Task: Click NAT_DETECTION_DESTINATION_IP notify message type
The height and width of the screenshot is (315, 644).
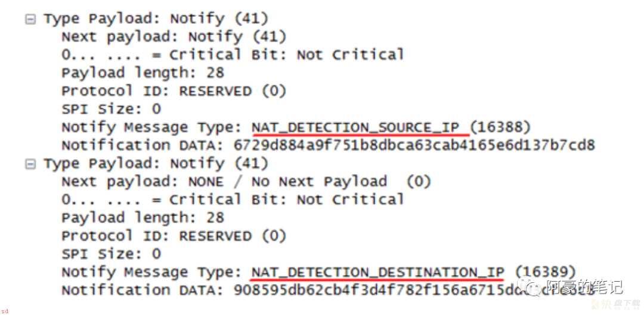Action: pyautogui.click(x=377, y=272)
